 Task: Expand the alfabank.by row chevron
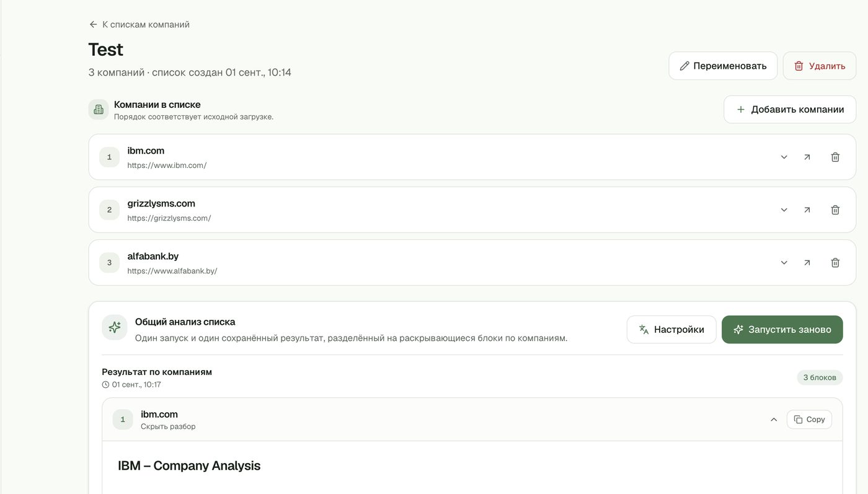[784, 263]
